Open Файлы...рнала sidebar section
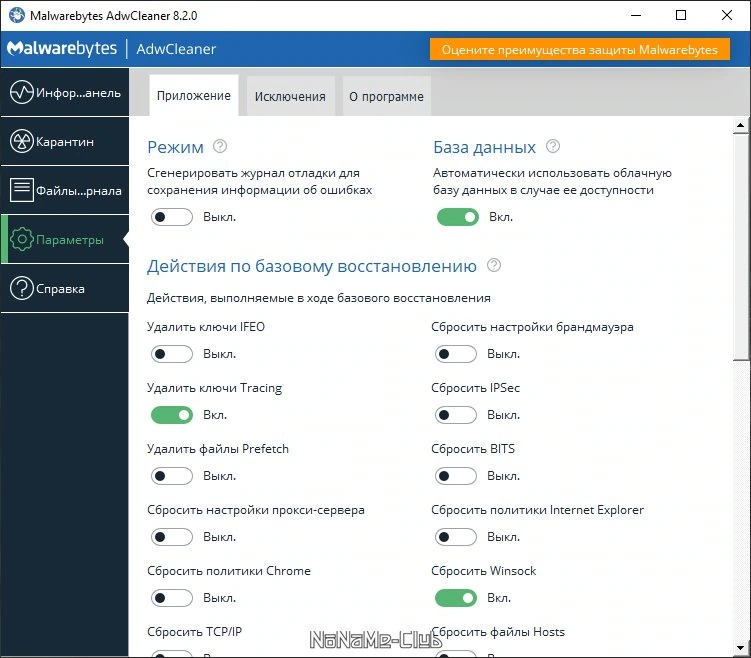The width and height of the screenshot is (751, 658). point(65,190)
